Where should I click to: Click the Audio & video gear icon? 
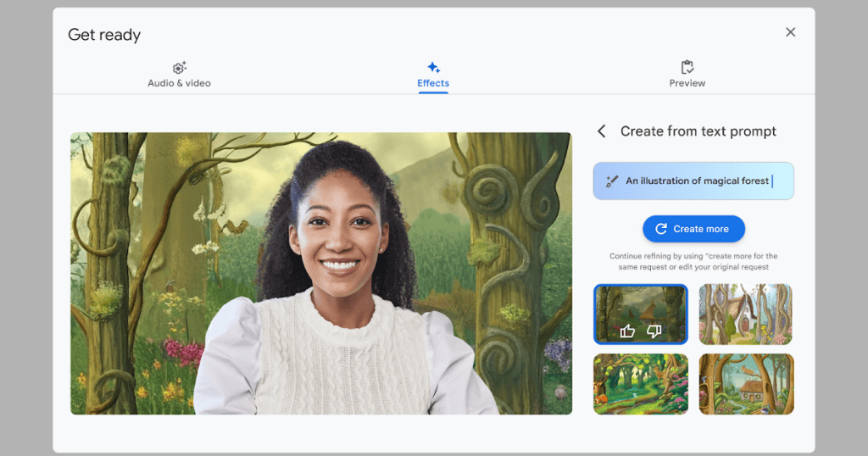coord(179,68)
